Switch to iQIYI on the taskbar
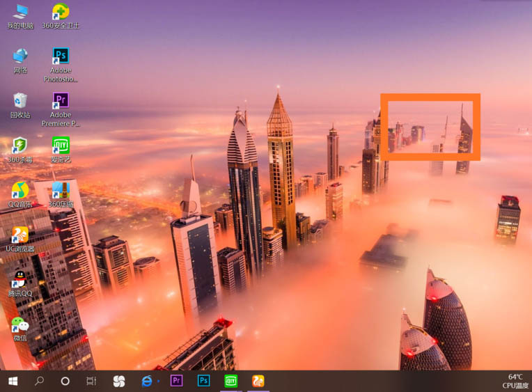Screen dimensions: 532x392 click(x=231, y=381)
